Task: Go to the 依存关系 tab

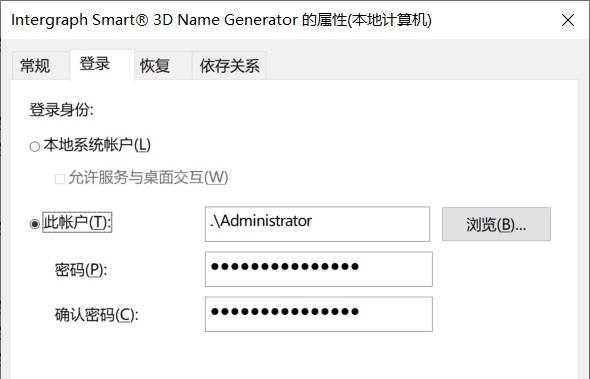Action: pos(229,66)
